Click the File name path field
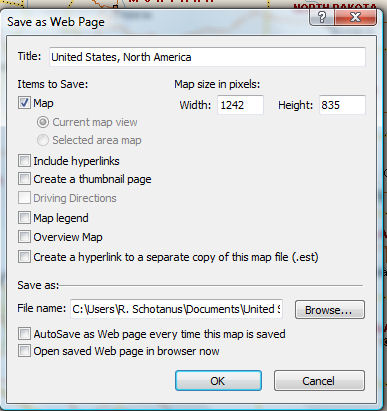This screenshot has height=411, width=387. tap(177, 309)
